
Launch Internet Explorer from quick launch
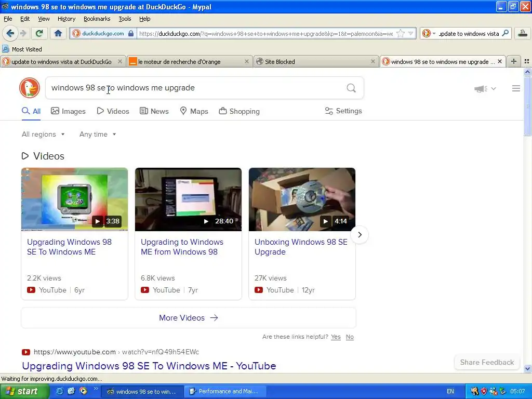[x=59, y=391]
